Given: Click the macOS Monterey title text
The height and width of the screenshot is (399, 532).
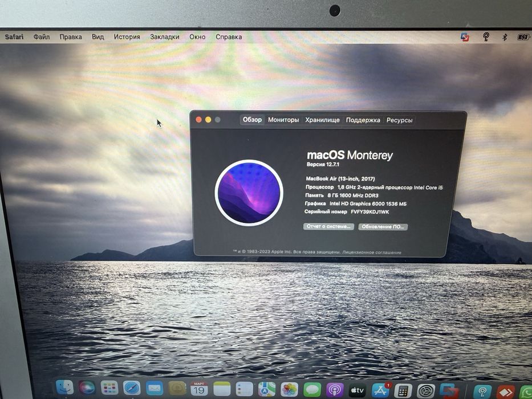Looking at the screenshot, I should coord(350,156).
